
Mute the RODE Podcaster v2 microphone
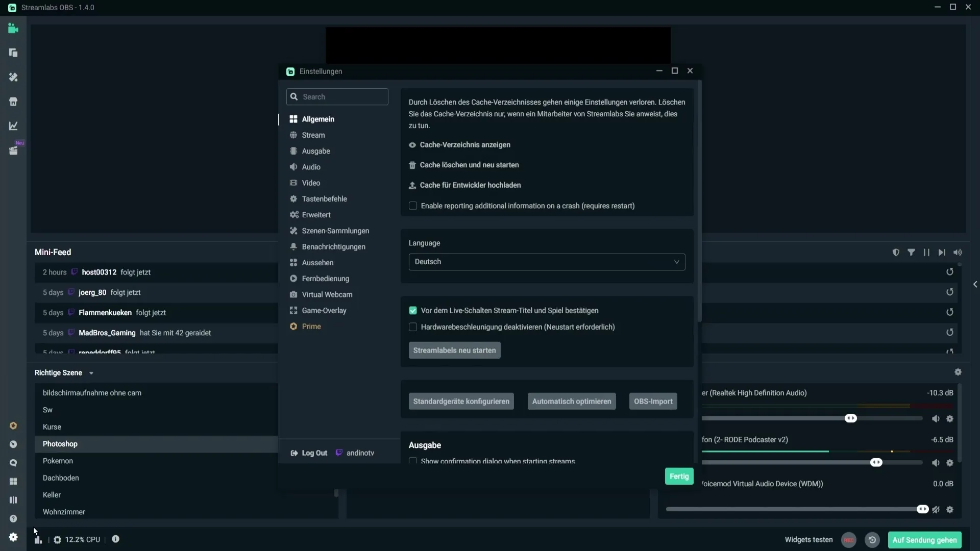click(936, 463)
